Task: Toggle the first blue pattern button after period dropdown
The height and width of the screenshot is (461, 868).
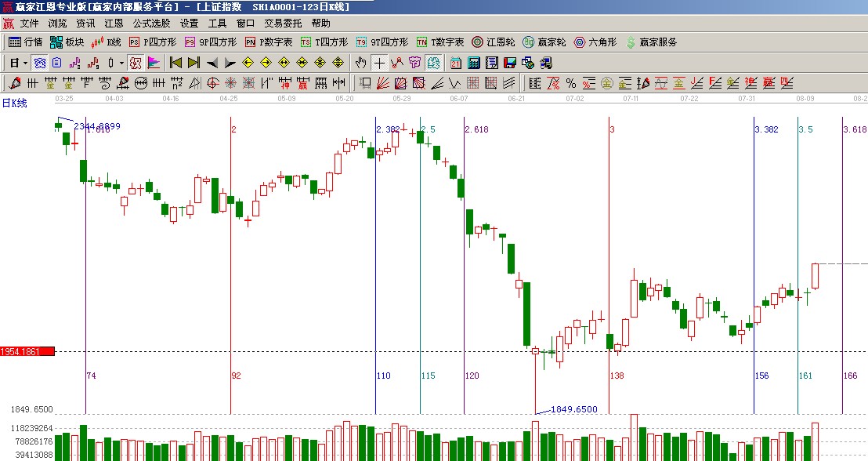Action: (x=39, y=63)
